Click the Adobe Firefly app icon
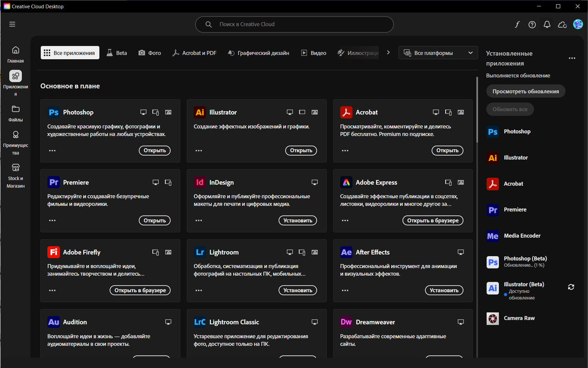Viewport: 588px width, 368px height. click(x=54, y=252)
